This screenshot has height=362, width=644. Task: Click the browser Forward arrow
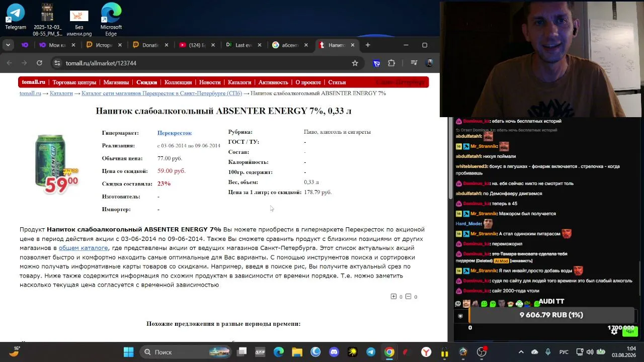[24, 63]
